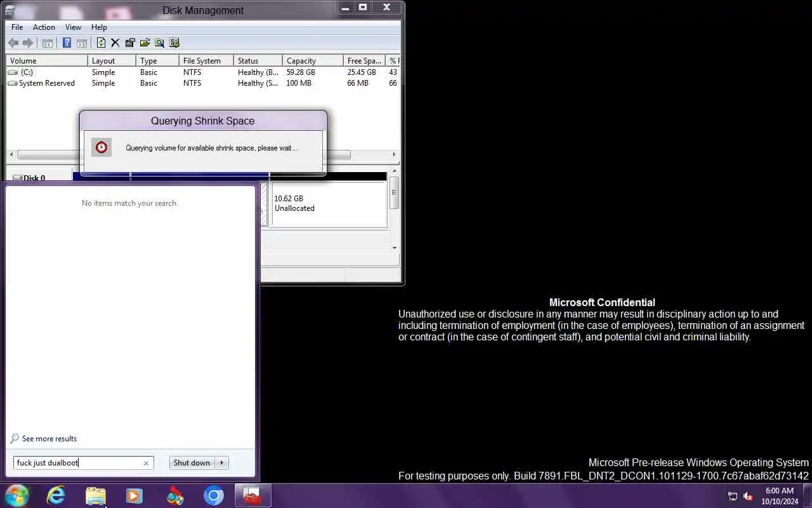This screenshot has width=812, height=508.
Task: Click the 66 MB free space cell
Action: click(358, 83)
